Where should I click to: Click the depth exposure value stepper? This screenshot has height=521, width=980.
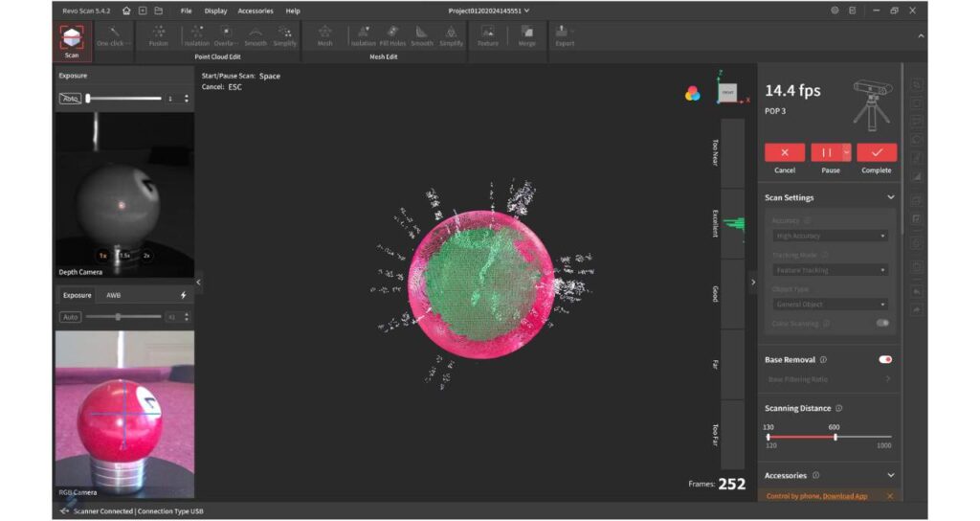coord(187,99)
